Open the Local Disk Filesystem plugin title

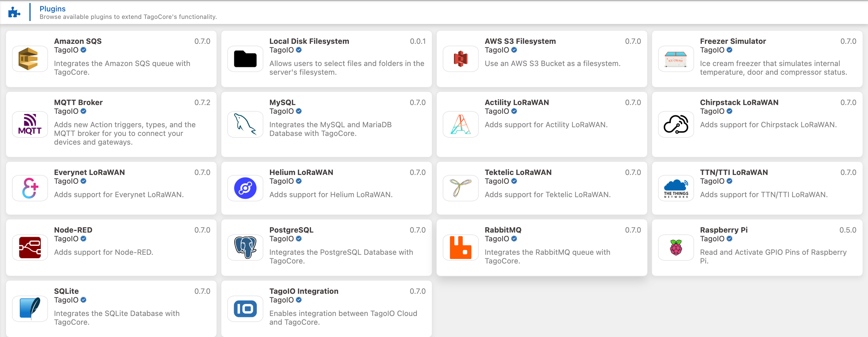tap(309, 41)
